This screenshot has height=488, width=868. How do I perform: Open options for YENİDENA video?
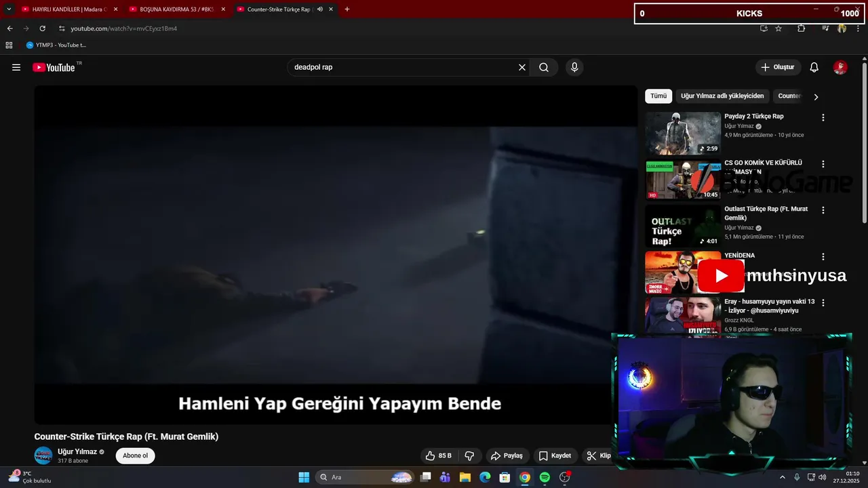823,257
